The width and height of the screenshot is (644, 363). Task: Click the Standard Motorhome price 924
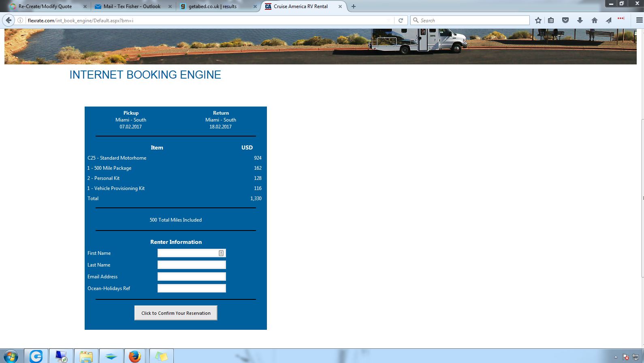258,158
